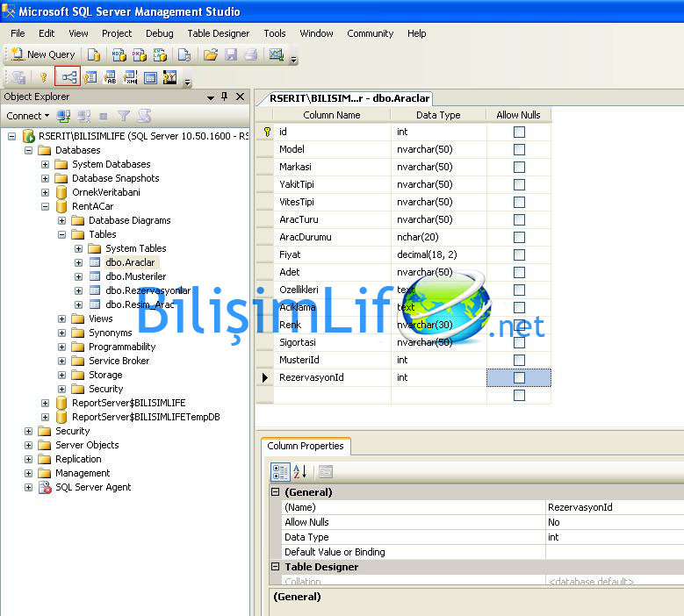Click the script icon right of the Filter icon

(144, 116)
